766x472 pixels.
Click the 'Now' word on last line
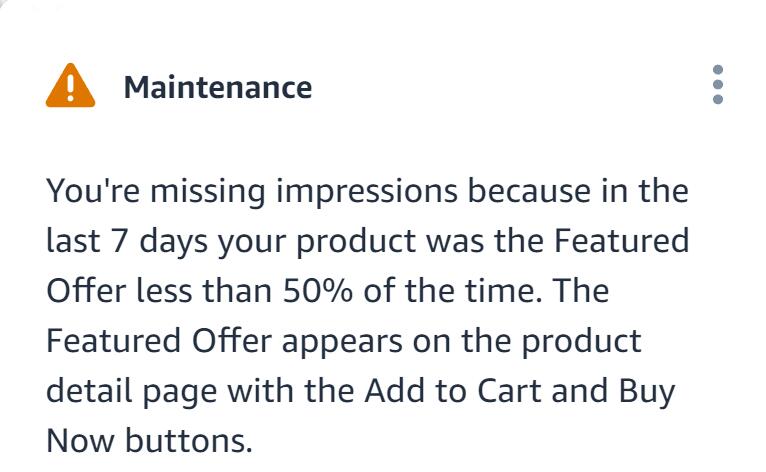(81, 441)
